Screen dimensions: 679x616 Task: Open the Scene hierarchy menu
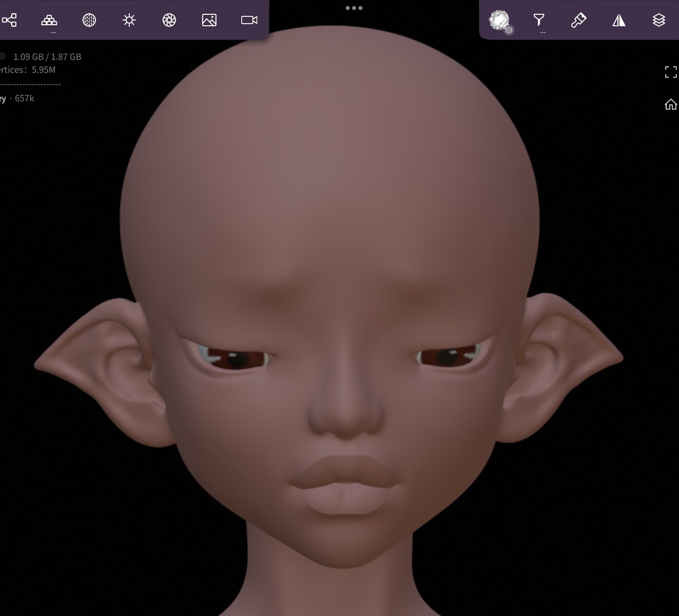coord(9,20)
